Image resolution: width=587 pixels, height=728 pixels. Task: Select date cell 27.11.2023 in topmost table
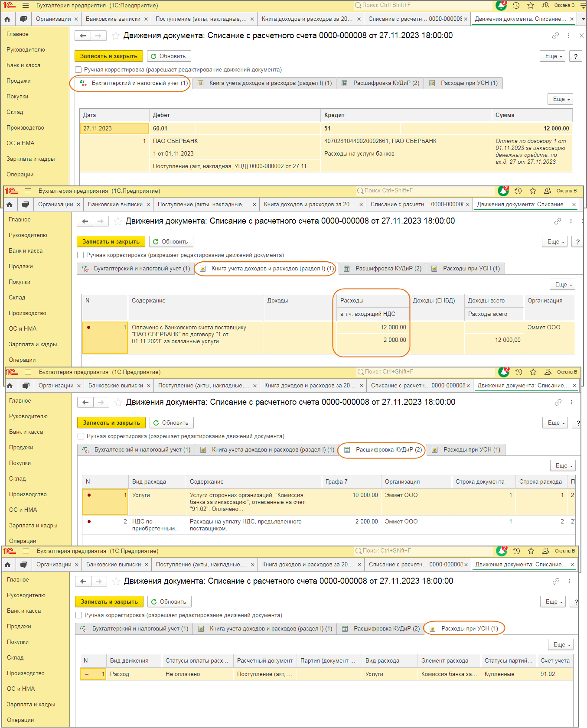[x=114, y=129]
